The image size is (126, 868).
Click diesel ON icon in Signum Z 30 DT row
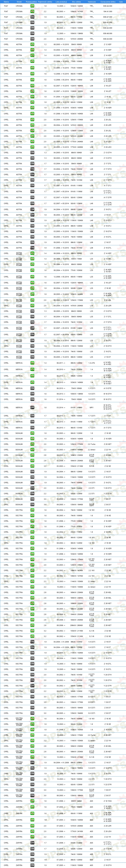32,504
